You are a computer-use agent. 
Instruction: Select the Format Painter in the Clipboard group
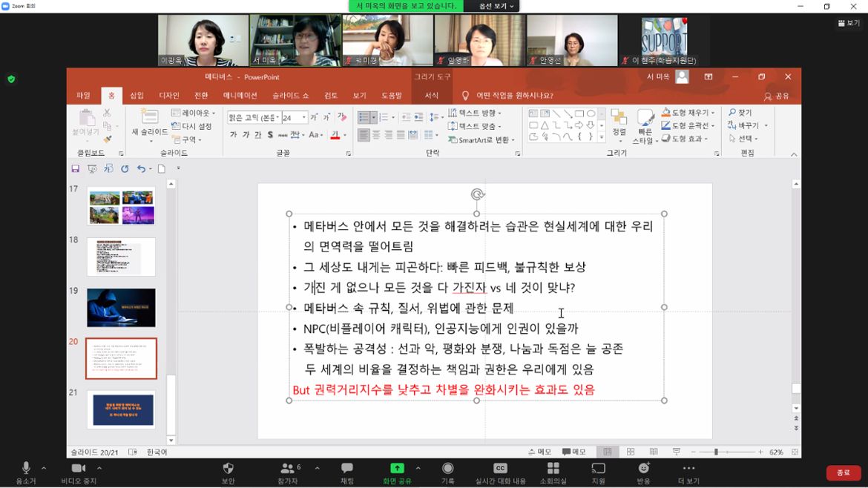pos(108,139)
